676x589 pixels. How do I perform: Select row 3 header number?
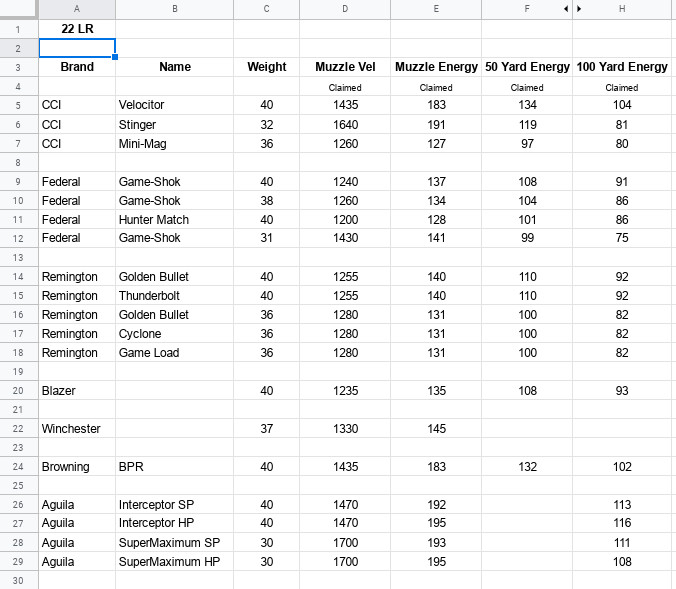[19, 67]
